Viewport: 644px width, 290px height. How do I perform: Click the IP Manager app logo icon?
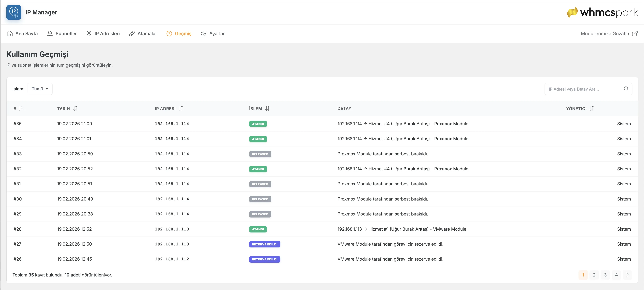click(14, 12)
